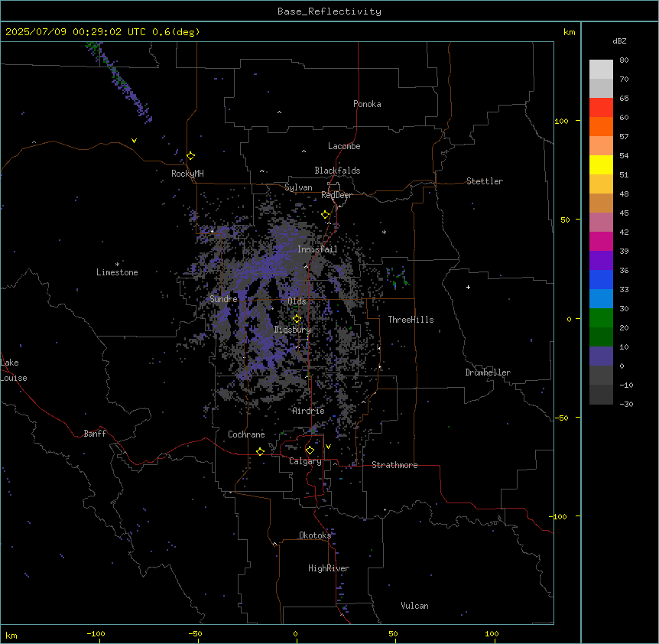Viewport: 659px width, 644px height.
Task: Click the Drumheller city label
Action: [x=488, y=372]
